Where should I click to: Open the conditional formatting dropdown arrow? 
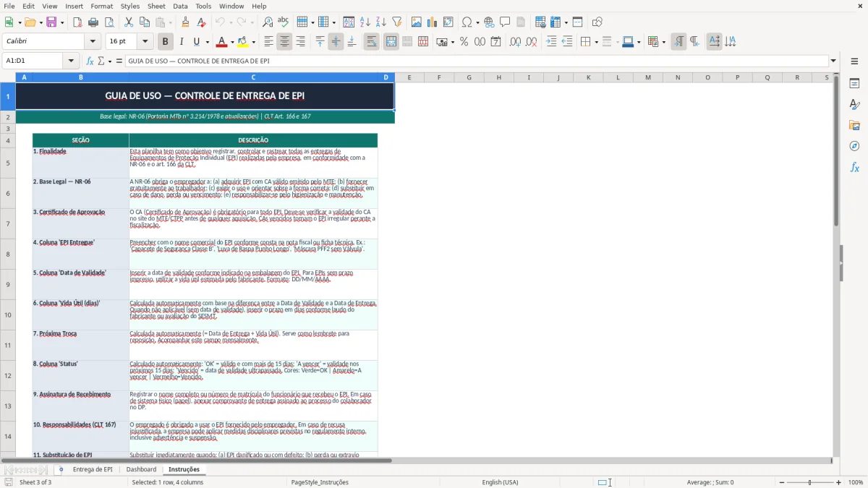(x=663, y=42)
